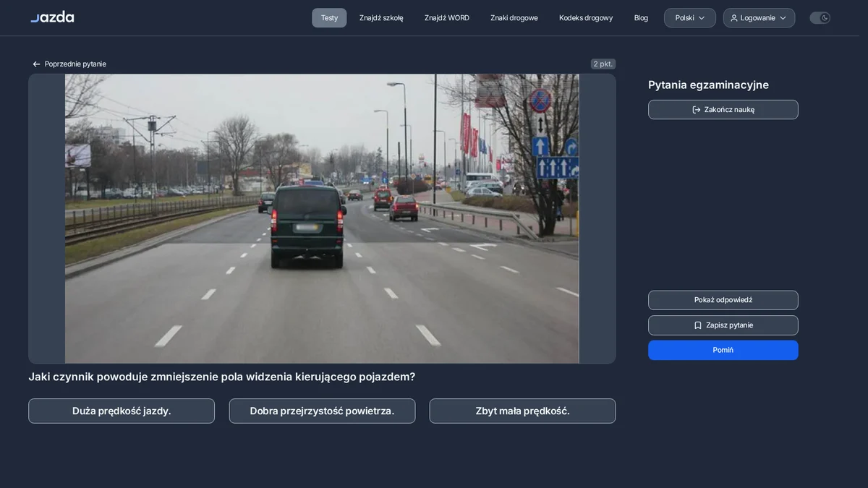Viewport: 868px width, 488px height.
Task: Open Znaki drogowe section
Action: [514, 18]
